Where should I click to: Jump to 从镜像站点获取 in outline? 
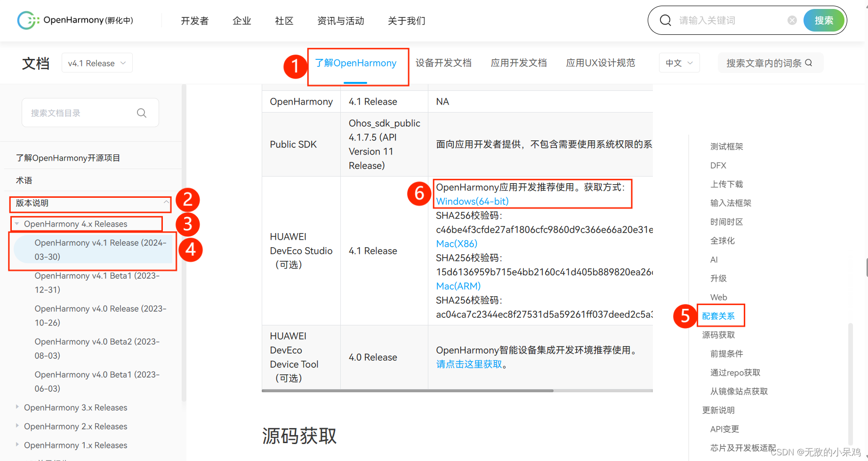pyautogui.click(x=739, y=391)
